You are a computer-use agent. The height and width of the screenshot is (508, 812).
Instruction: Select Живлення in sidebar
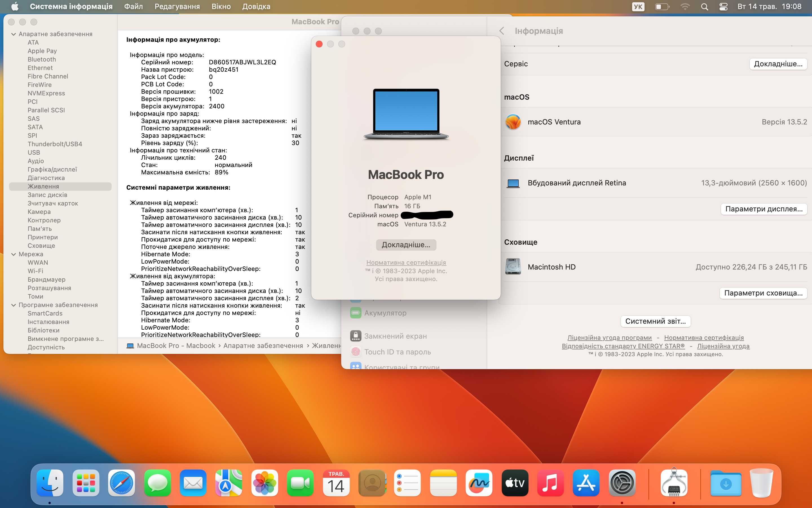point(60,186)
